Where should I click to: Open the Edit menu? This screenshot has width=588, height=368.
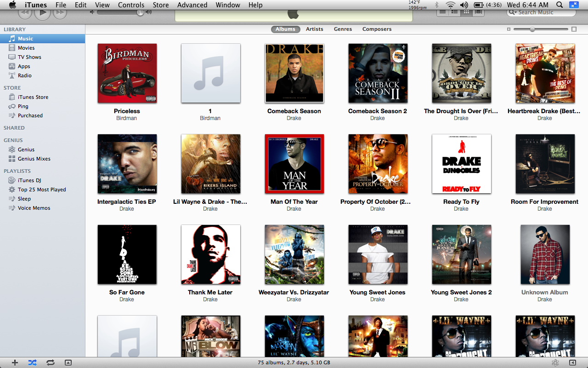(x=81, y=5)
